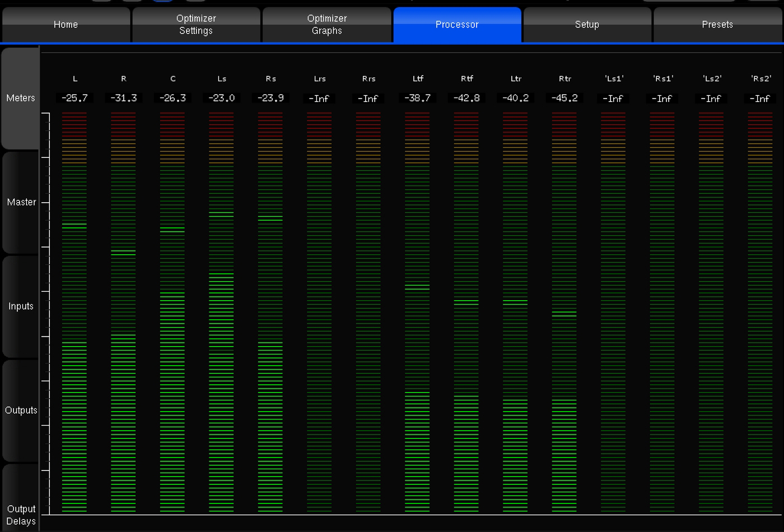Switch to Inputs side tab
The height and width of the screenshot is (532, 784).
[21, 306]
